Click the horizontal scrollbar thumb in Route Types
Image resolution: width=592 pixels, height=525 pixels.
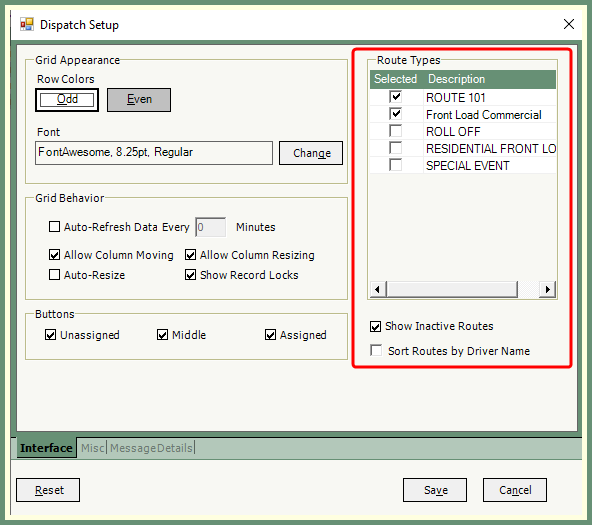[x=452, y=289]
